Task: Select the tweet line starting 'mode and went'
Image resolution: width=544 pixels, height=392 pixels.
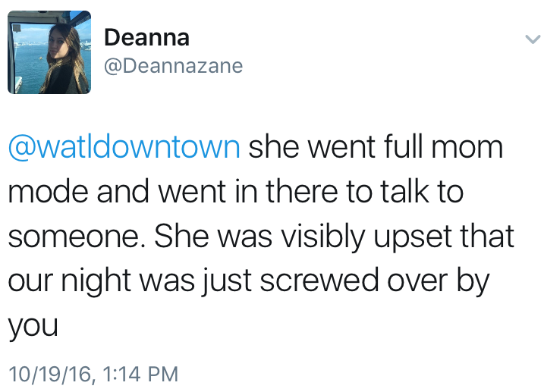Action: click(x=235, y=192)
